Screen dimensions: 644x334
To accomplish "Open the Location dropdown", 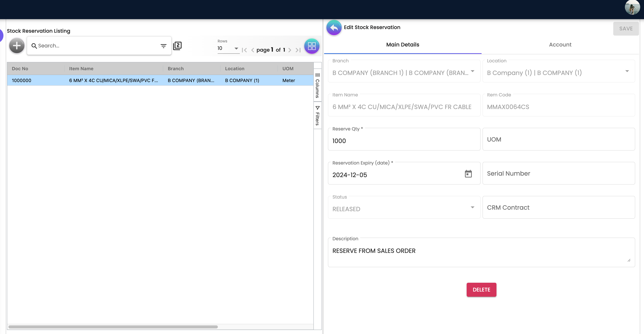I will point(559,71).
